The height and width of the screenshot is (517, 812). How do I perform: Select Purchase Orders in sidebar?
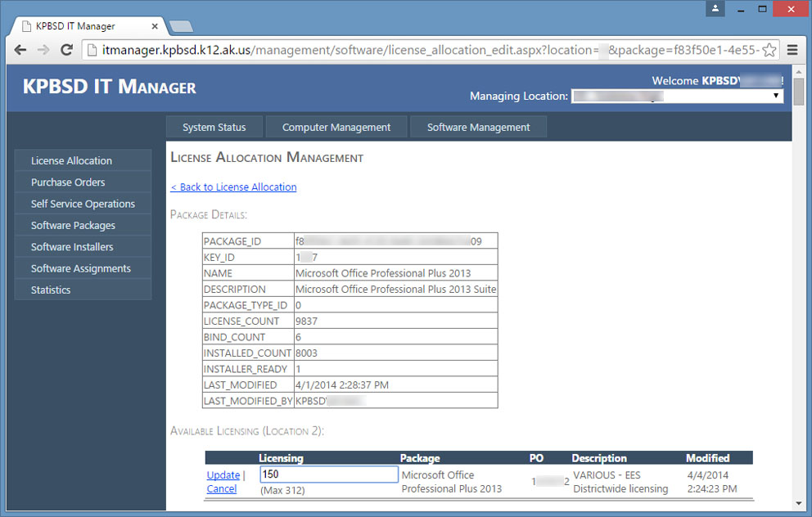coord(83,182)
